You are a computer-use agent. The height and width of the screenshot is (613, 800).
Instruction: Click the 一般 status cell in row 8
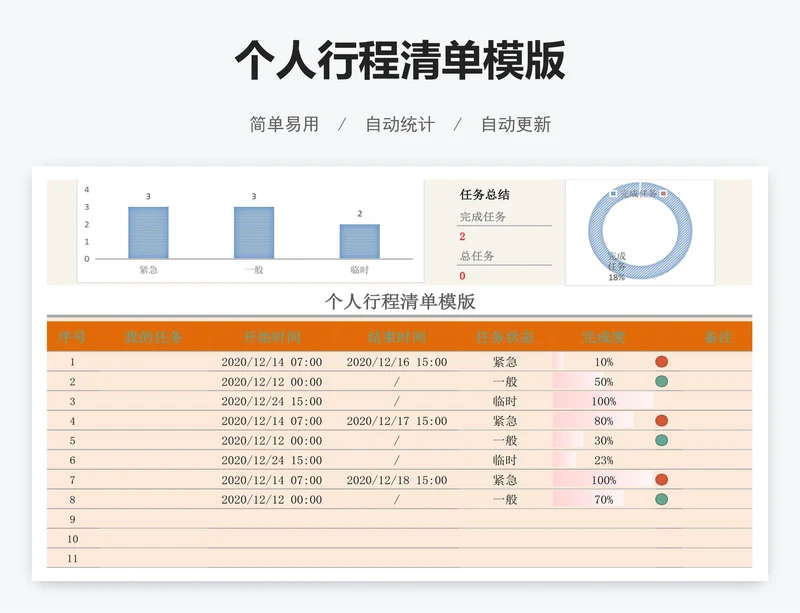[x=505, y=500]
